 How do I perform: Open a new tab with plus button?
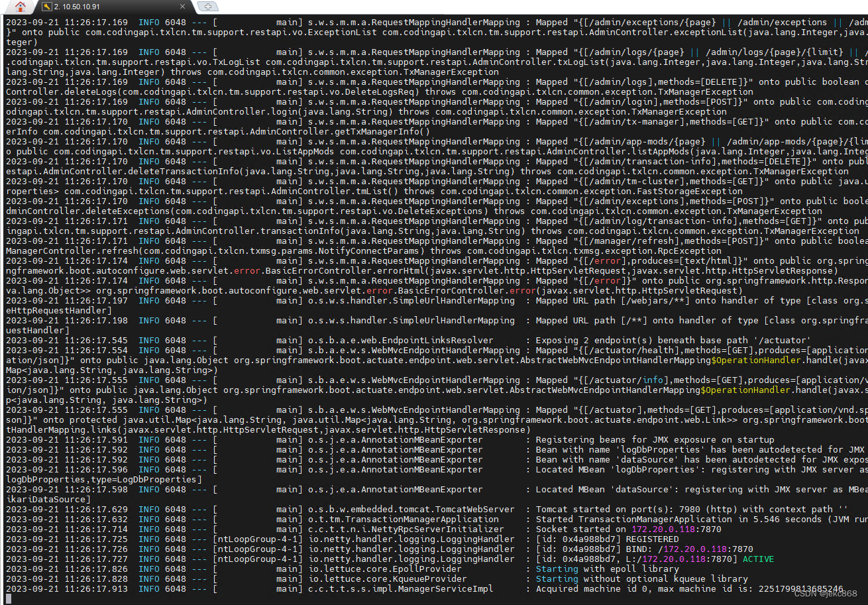tap(208, 7)
